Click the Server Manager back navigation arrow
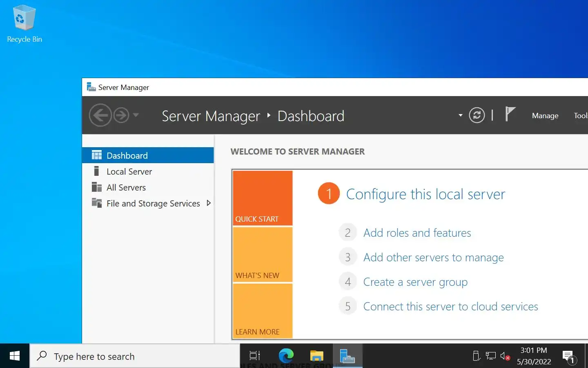The width and height of the screenshot is (588, 368). pos(100,115)
